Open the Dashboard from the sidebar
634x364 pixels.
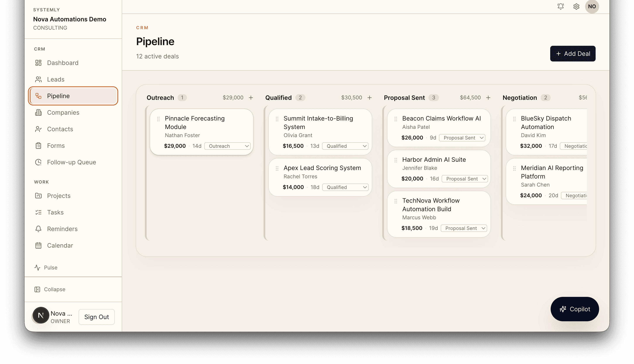coord(38,63)
